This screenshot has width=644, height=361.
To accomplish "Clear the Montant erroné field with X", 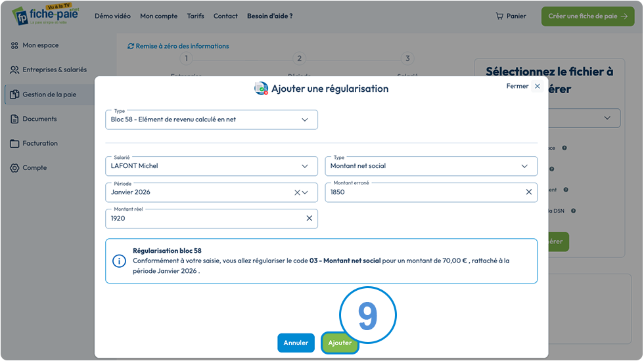I will point(528,192).
